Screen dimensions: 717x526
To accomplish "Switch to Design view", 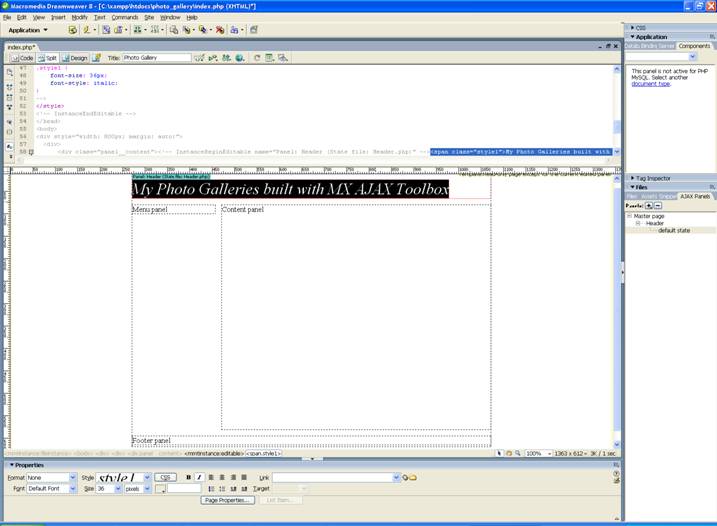I will (x=75, y=58).
